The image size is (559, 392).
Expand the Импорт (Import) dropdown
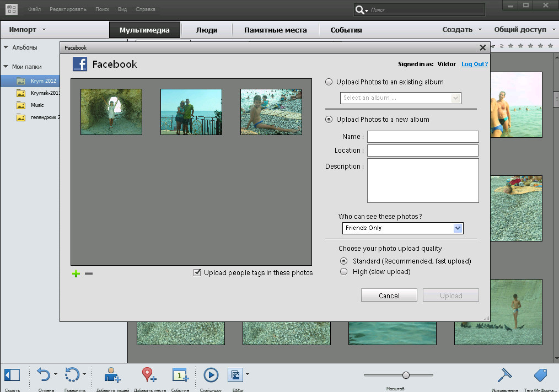pos(28,30)
